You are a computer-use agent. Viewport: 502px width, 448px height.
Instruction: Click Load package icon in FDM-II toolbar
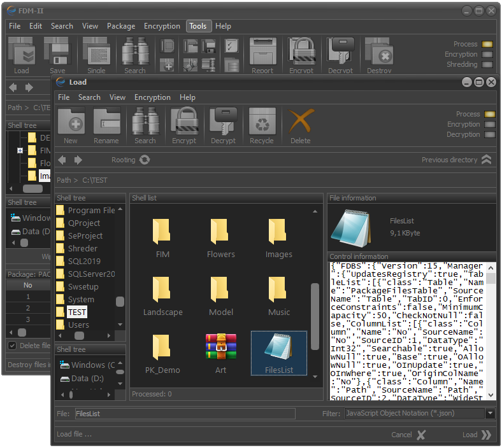22,51
